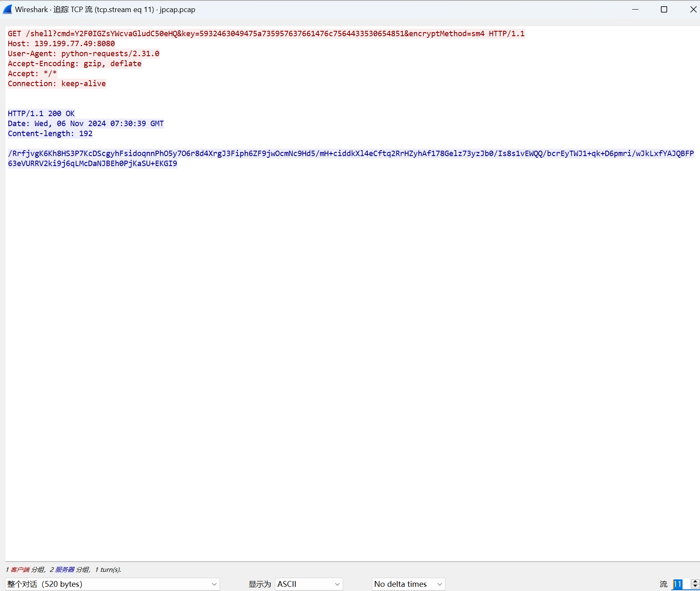The image size is (700, 591).
Task: Click the base64 response line starting /RrfjvgK6Kh8
Action: coord(351,154)
